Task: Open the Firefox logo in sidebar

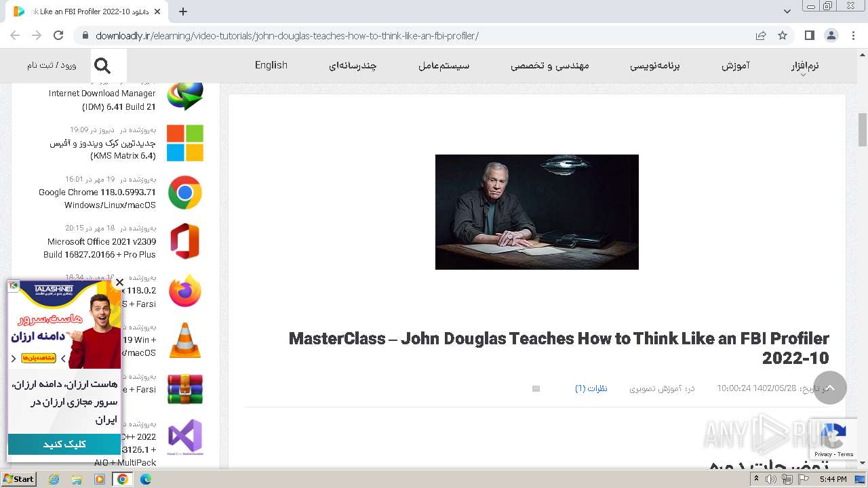Action: pos(185,291)
